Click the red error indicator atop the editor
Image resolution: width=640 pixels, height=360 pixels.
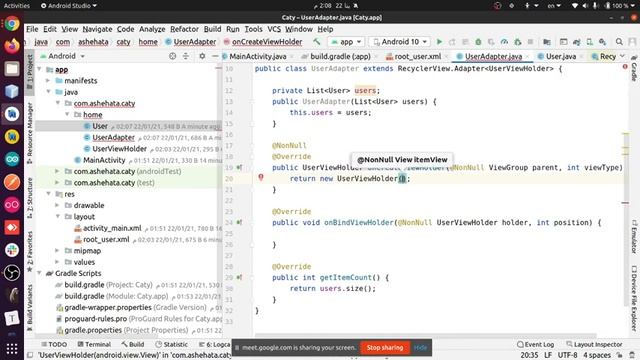(x=625, y=67)
